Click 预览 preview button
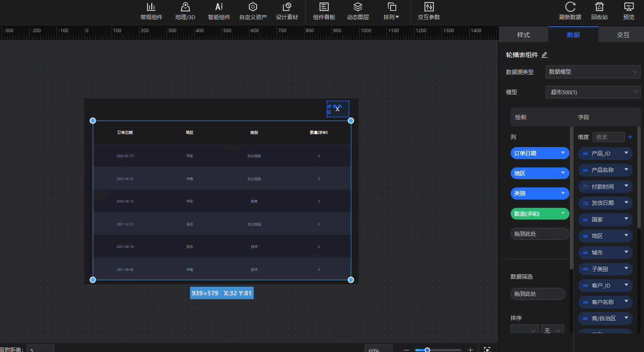Screen dimensions: 644x352 point(629,11)
